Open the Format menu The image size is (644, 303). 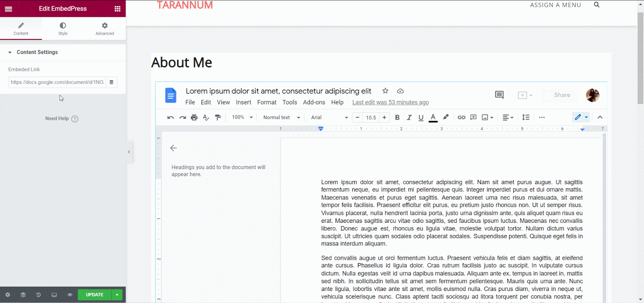(267, 102)
